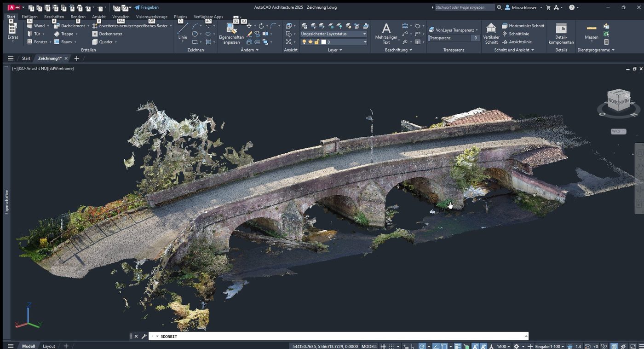This screenshot has height=349, width=644.
Task: Select the Move tool in Ändern panel
Action: (x=249, y=26)
